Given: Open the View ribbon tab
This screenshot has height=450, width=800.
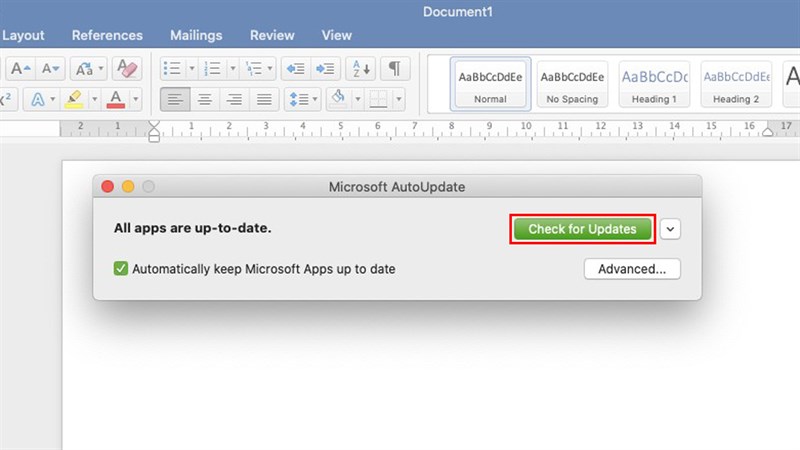Looking at the screenshot, I should (336, 35).
